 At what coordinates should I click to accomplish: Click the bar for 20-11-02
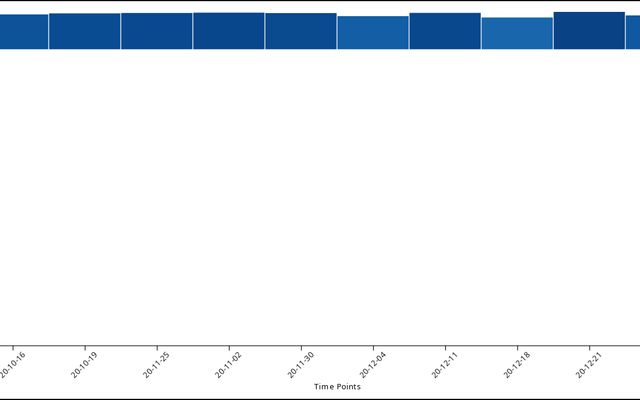click(229, 31)
